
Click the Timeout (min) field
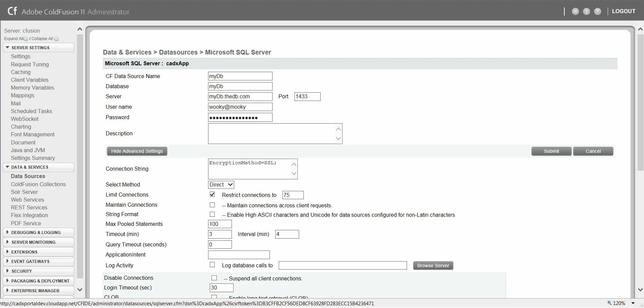[x=220, y=234]
